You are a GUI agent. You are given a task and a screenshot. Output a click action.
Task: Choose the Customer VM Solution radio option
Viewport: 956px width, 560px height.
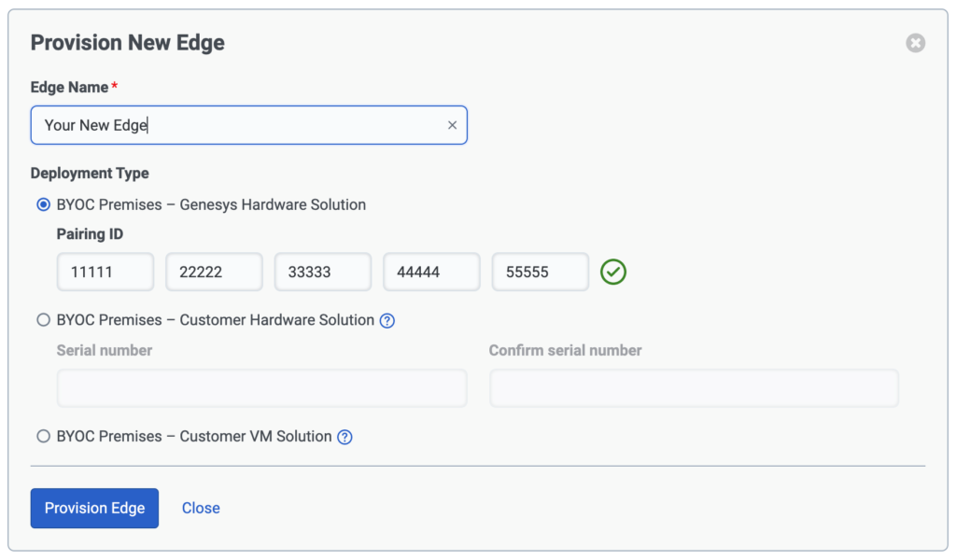tap(43, 436)
